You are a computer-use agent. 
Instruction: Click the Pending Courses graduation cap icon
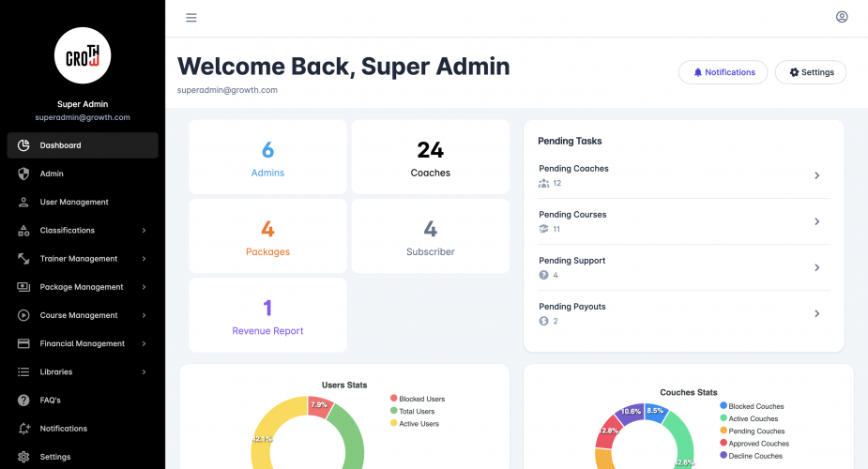(543, 229)
